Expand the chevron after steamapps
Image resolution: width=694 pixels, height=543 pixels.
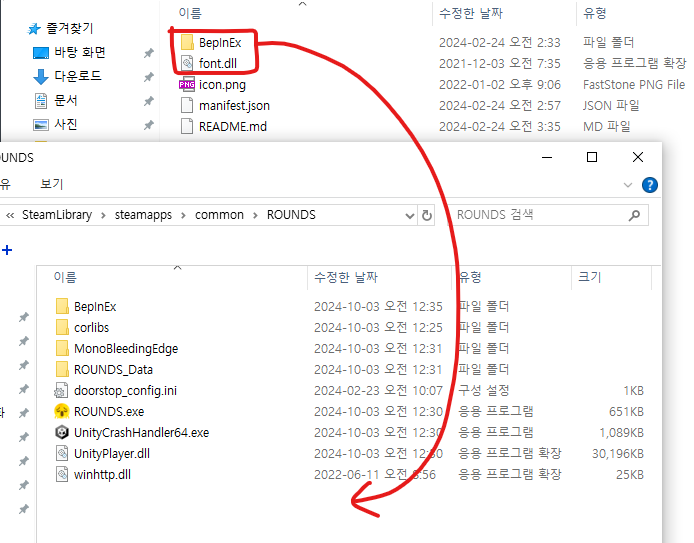[x=183, y=216]
